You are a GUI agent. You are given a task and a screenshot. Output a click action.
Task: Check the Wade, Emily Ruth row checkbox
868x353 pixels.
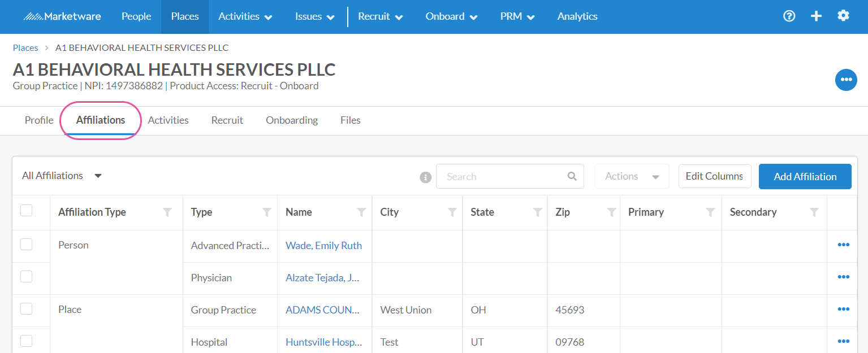point(26,244)
